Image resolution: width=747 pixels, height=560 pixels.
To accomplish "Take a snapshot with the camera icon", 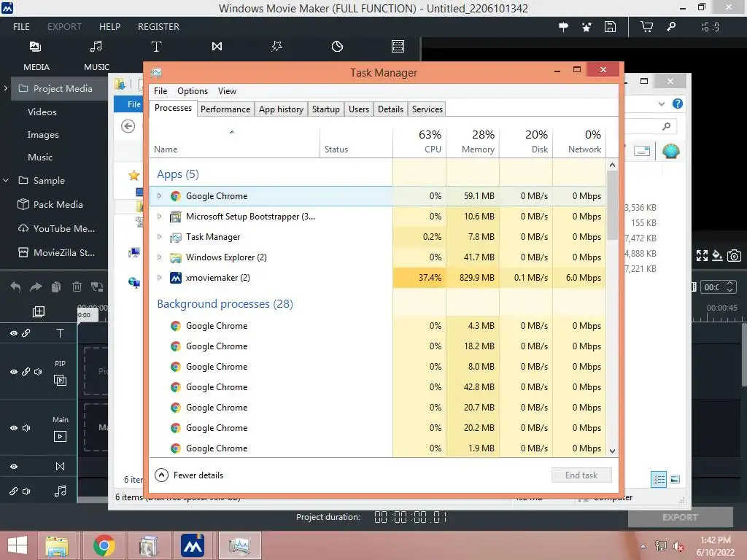I will 734,256.
